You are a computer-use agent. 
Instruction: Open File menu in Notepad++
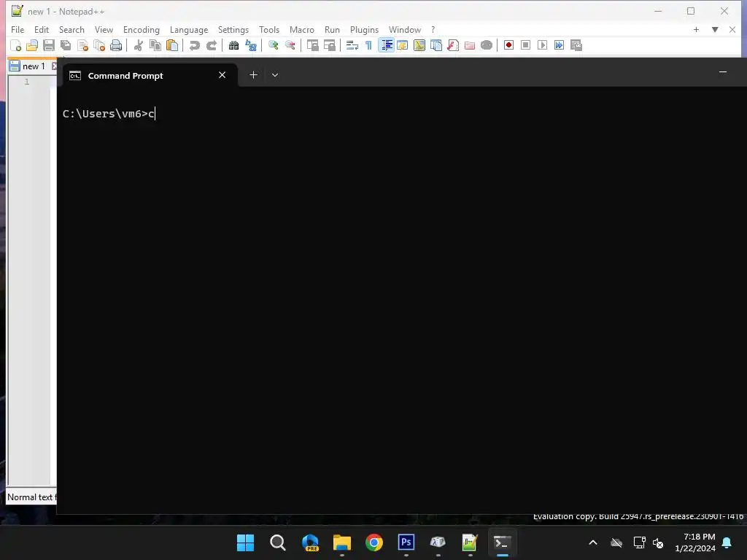tap(18, 29)
